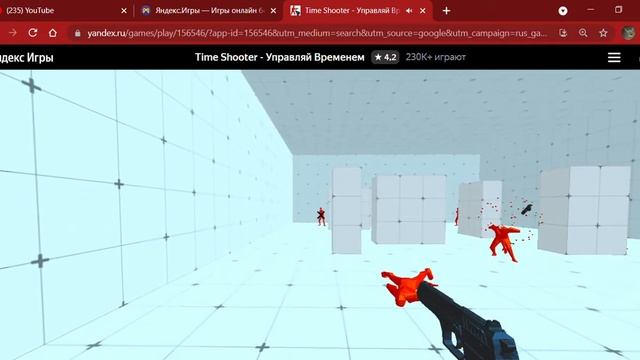Restore down the browser window
This screenshot has width=640, height=360.
click(618, 10)
